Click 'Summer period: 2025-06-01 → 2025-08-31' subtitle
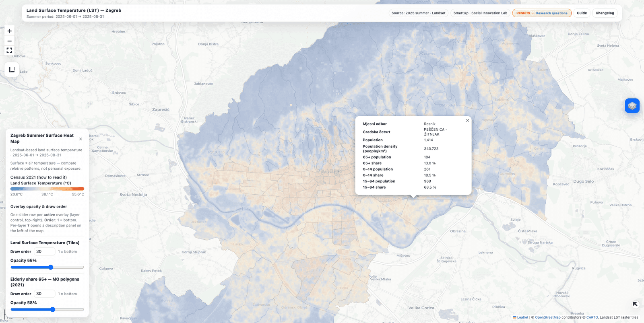Image resolution: width=644 pixels, height=323 pixels. click(65, 17)
